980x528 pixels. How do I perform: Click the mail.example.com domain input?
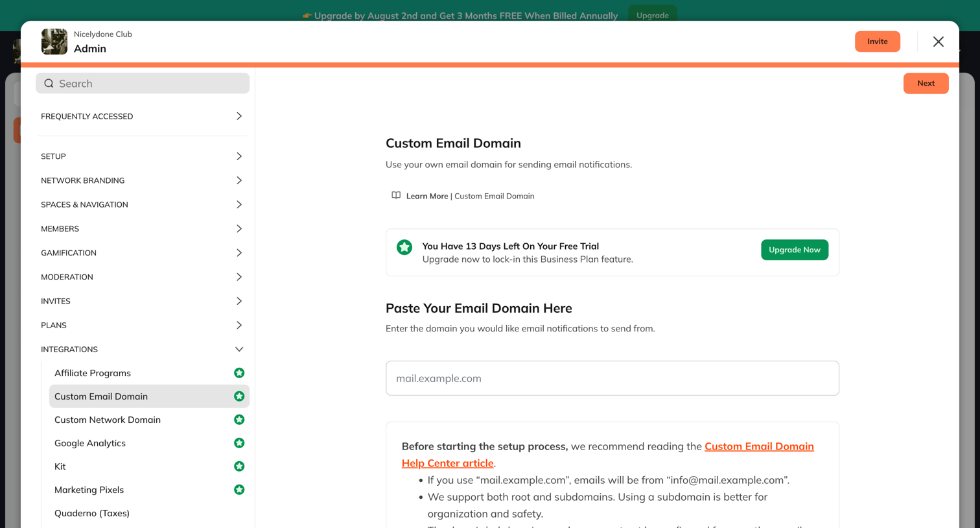point(612,378)
